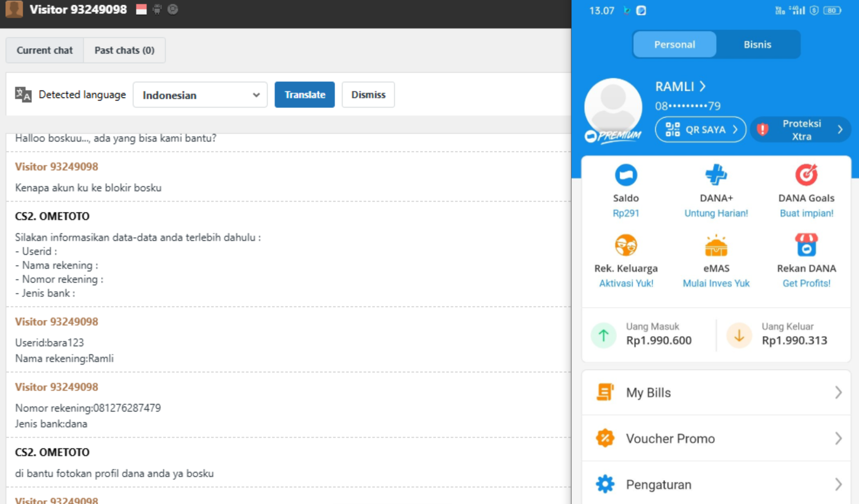
Task: Open the QR SAYA button
Action: 700,129
